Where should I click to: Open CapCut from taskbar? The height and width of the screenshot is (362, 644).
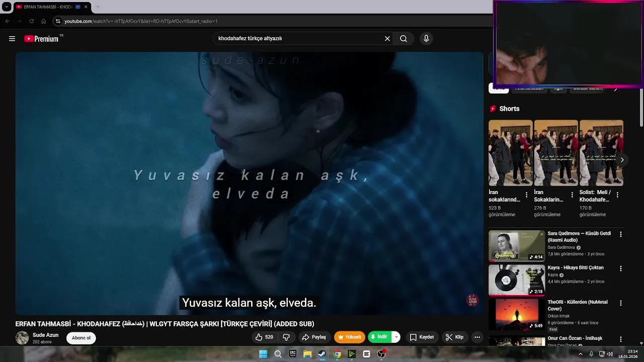[x=366, y=354]
